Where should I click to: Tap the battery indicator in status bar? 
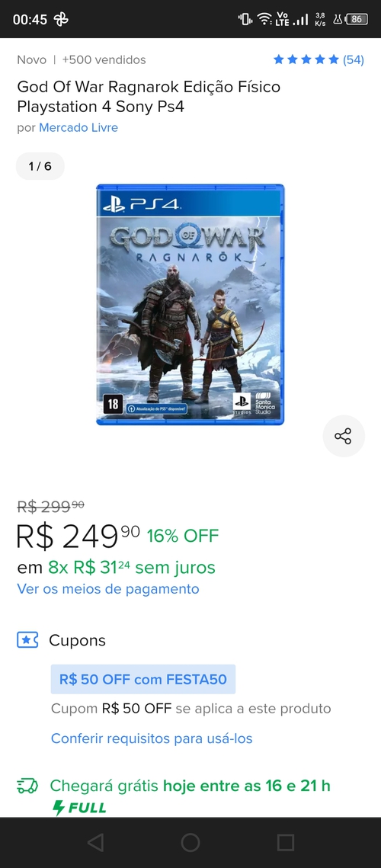[357, 19]
